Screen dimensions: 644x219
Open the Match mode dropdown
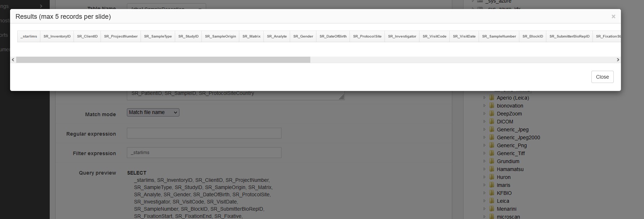pos(153,113)
